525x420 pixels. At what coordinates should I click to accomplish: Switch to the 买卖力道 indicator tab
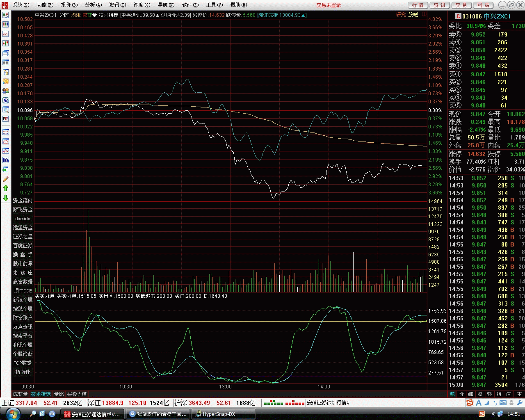point(77,394)
